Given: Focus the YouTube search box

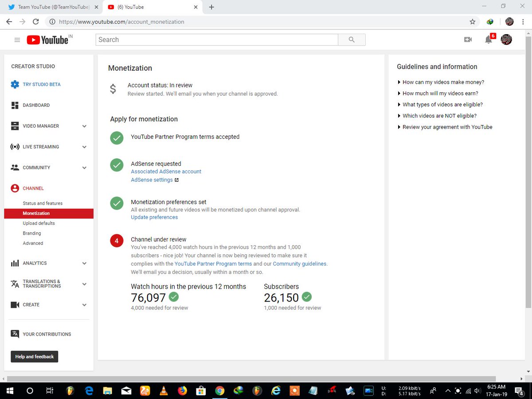Looking at the screenshot, I should coord(217,39).
